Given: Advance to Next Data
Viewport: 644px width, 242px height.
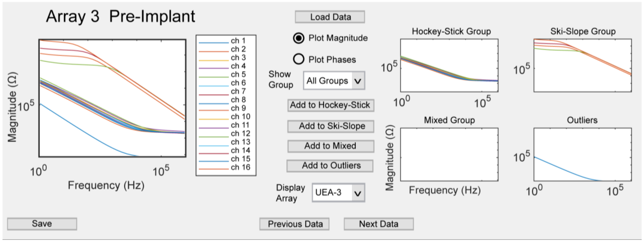Looking at the screenshot, I should pos(378,224).
